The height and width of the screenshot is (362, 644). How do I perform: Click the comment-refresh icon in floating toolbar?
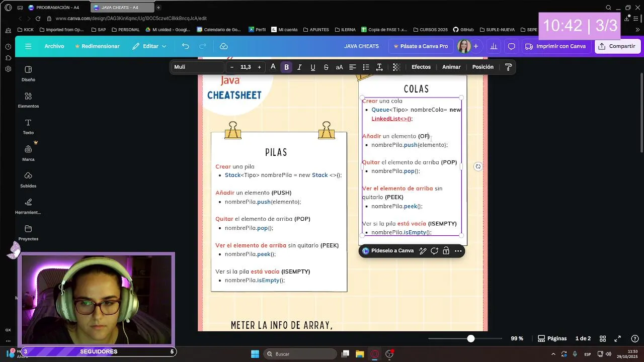click(x=434, y=251)
